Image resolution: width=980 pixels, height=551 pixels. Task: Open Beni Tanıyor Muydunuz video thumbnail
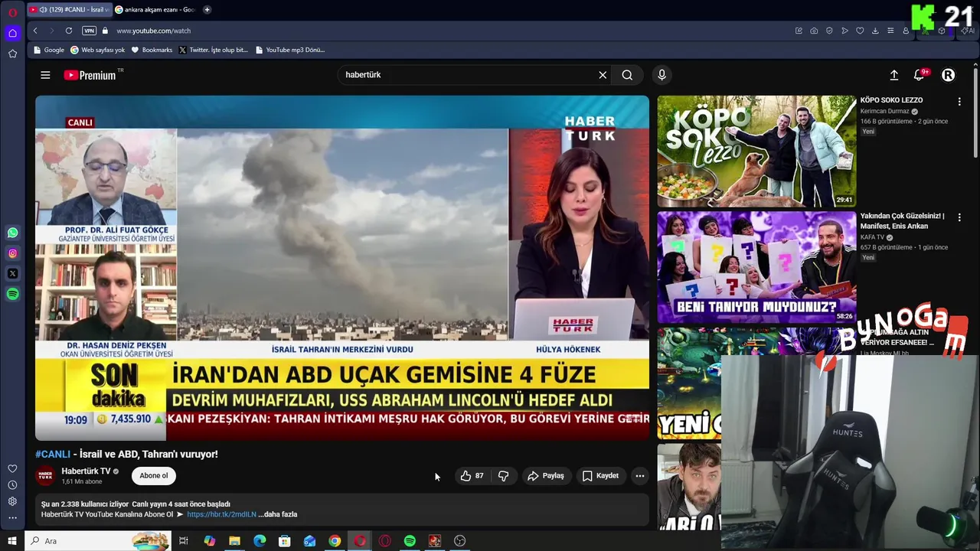click(x=756, y=268)
